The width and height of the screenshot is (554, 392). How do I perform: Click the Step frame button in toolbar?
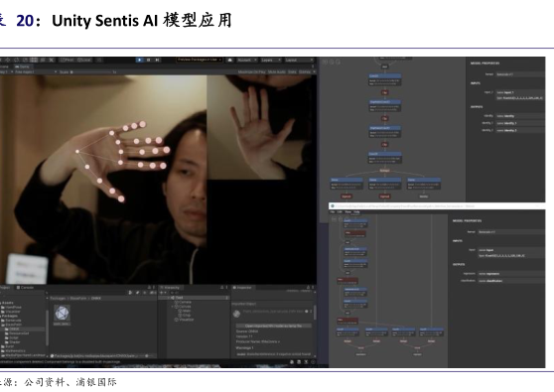pyautogui.click(x=157, y=60)
